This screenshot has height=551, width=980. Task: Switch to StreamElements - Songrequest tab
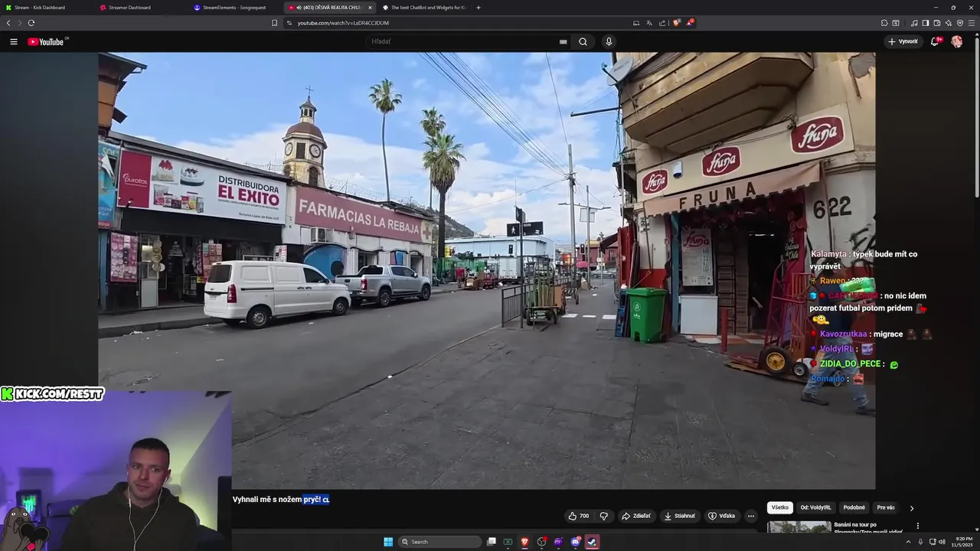tap(236, 8)
